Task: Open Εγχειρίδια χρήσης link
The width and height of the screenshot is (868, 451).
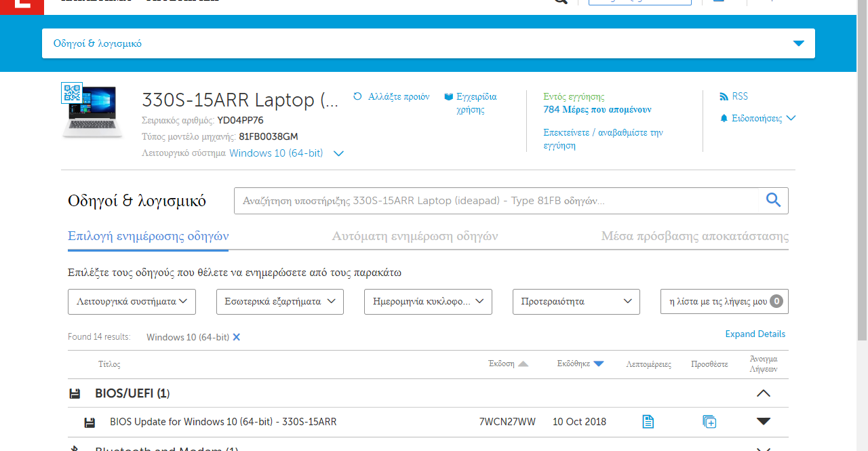Action: tap(477, 103)
